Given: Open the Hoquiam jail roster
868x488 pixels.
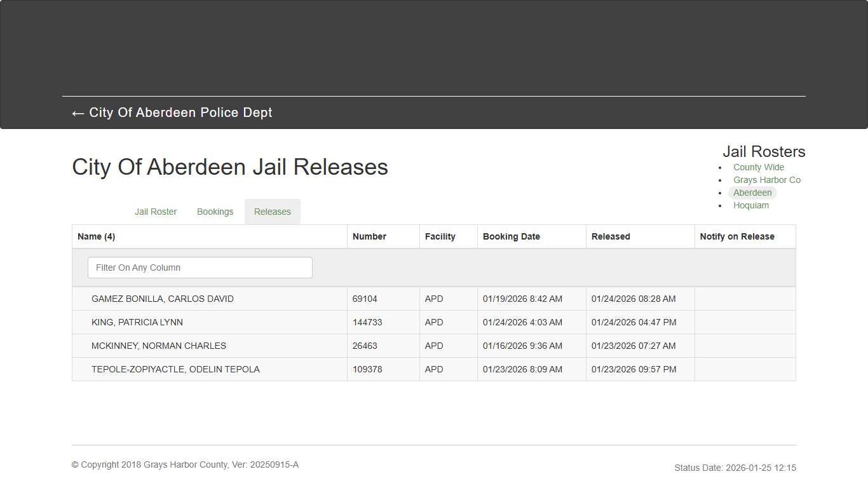Looking at the screenshot, I should (751, 205).
